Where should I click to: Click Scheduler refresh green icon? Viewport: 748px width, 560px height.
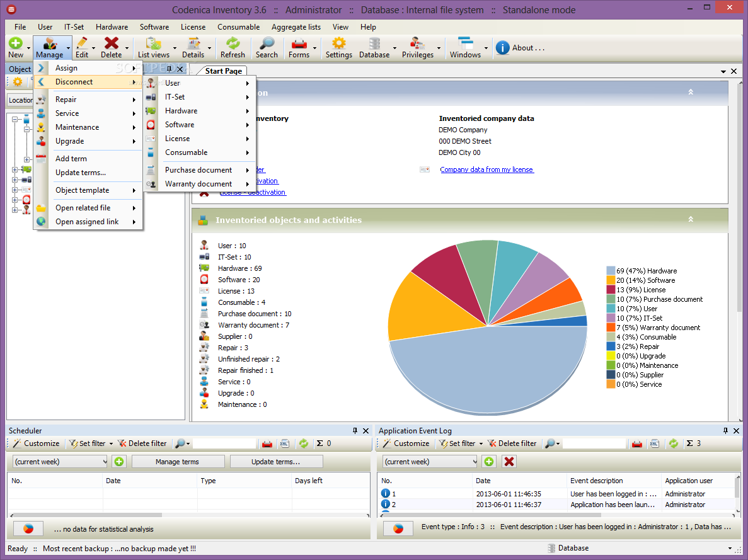pyautogui.click(x=303, y=443)
